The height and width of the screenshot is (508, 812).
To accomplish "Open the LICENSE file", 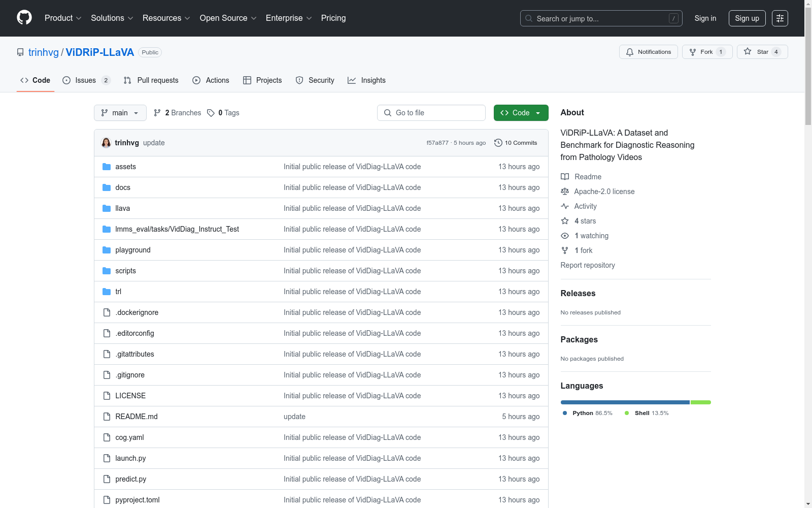I will 130,396.
